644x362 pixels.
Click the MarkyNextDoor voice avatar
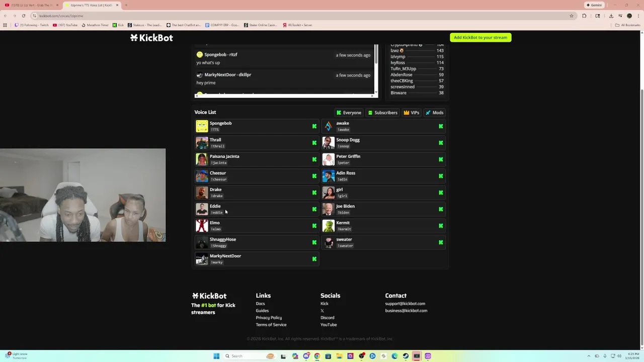pos(202,259)
